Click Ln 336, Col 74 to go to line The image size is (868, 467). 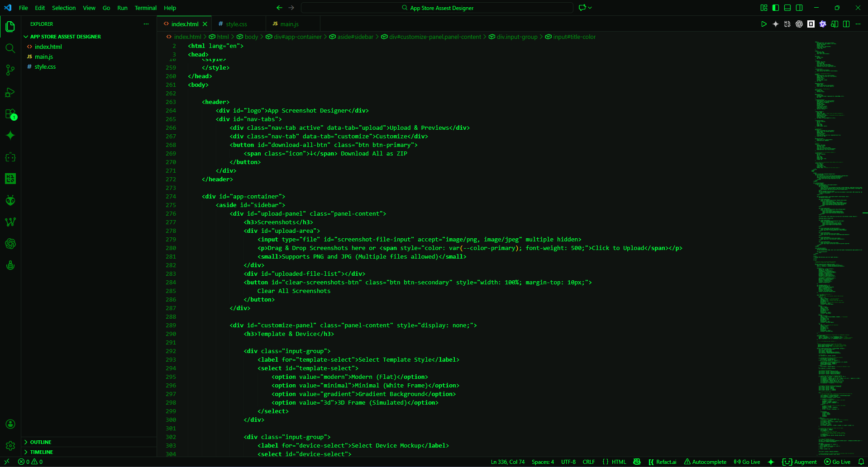click(507, 462)
